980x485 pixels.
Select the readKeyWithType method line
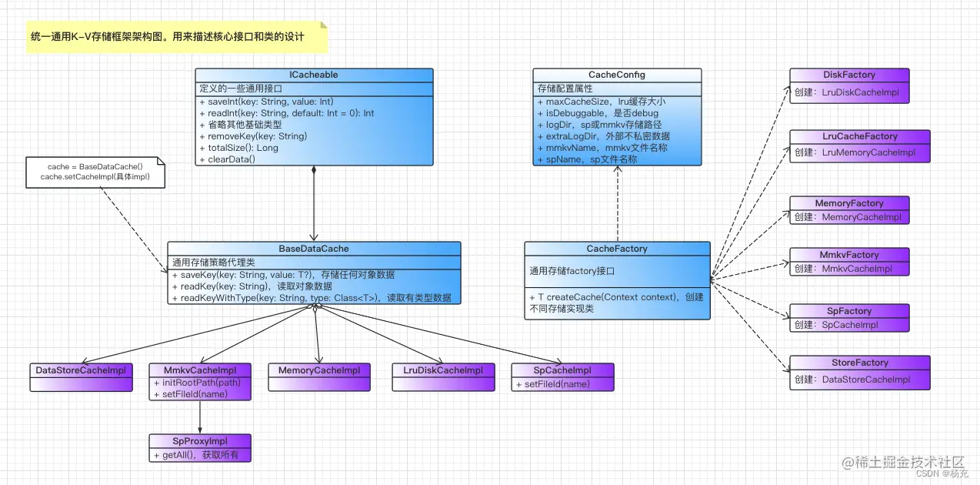coord(312,298)
